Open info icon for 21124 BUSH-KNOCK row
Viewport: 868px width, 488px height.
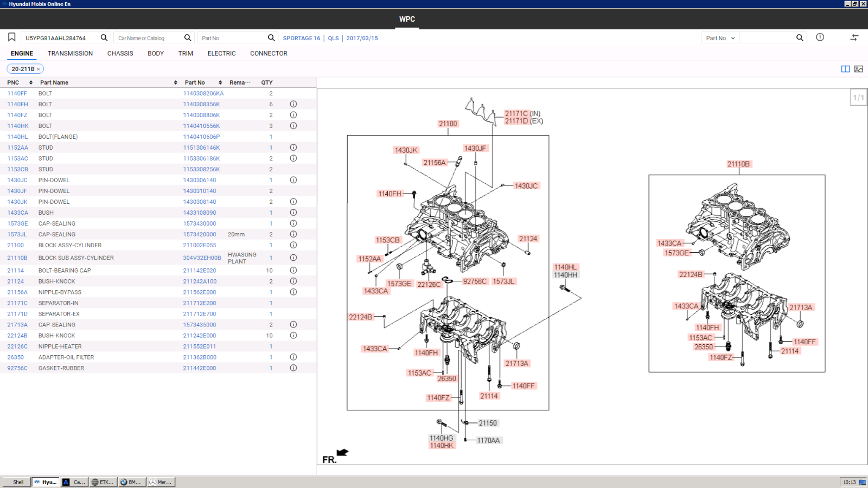(293, 281)
